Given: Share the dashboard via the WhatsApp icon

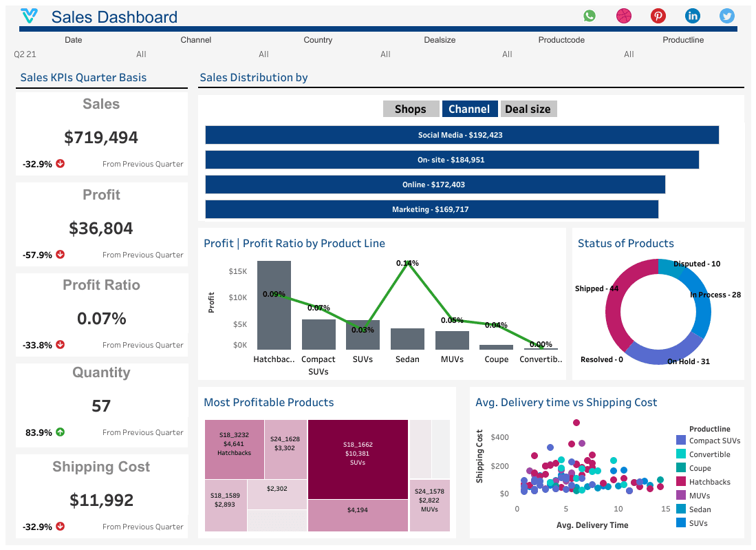Looking at the screenshot, I should point(589,15).
